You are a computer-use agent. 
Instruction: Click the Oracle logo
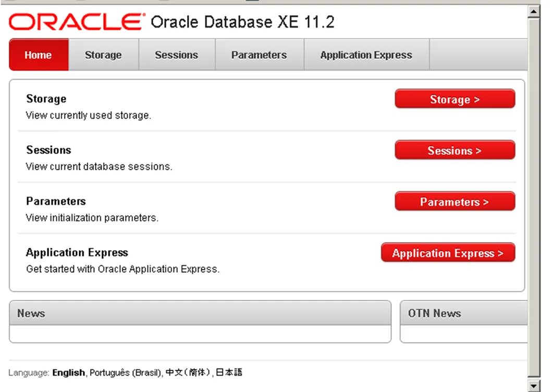77,22
